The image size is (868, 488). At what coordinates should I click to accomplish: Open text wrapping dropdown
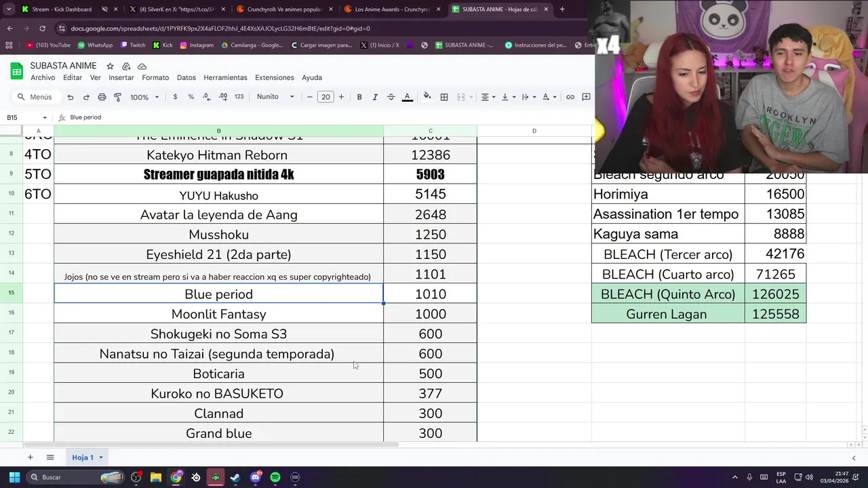point(528,97)
